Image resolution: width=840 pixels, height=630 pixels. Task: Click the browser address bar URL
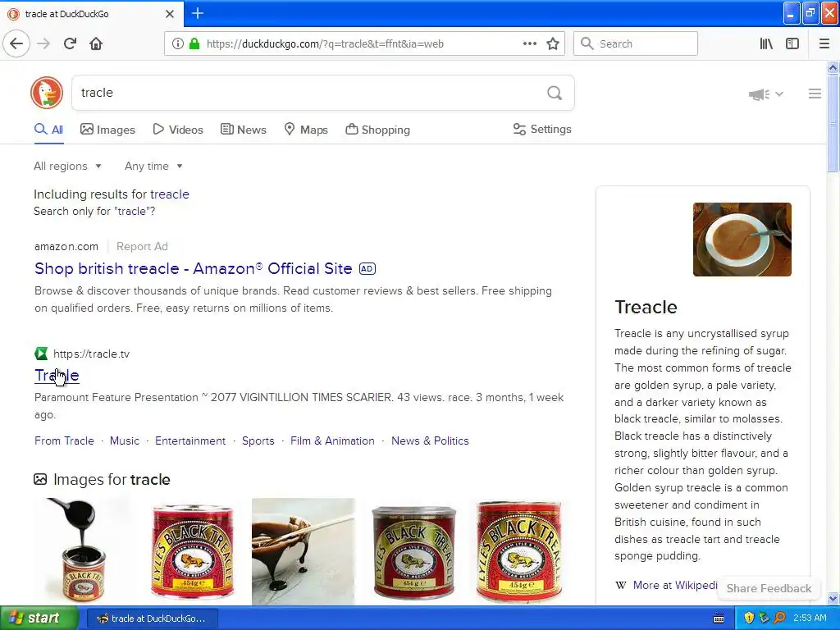325,44
